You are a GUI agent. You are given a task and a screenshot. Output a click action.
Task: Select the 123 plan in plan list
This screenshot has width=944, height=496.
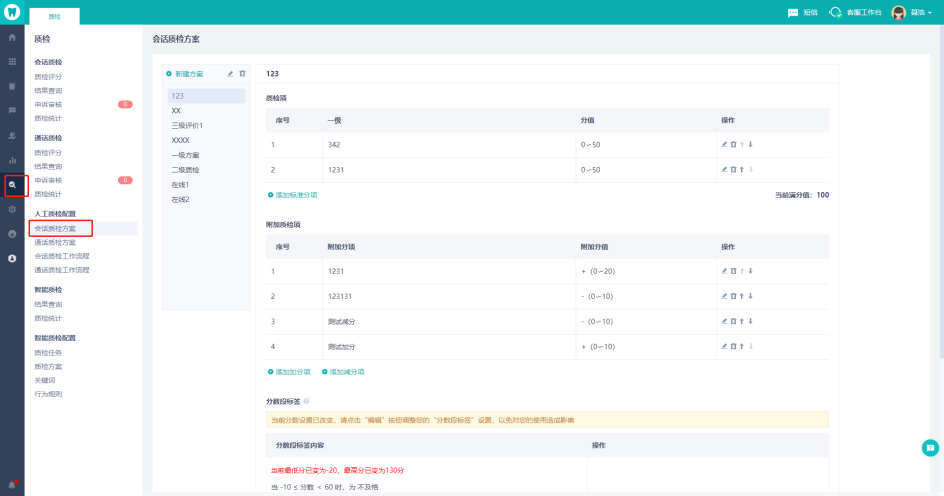[x=206, y=96]
